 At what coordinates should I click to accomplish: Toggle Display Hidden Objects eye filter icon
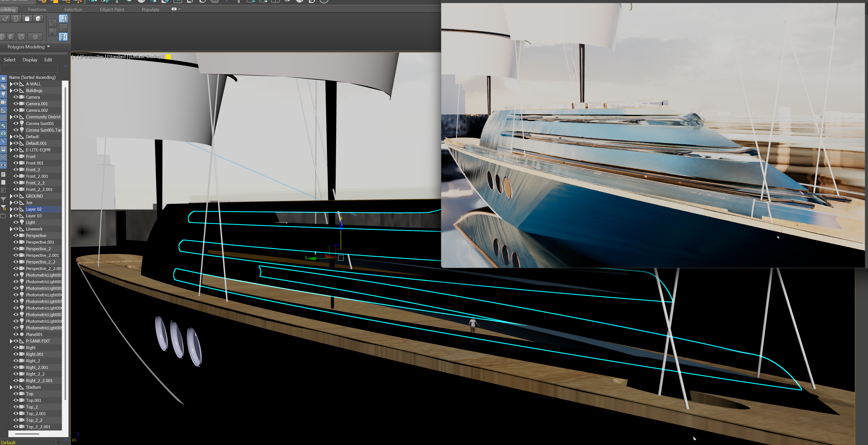pos(3,165)
